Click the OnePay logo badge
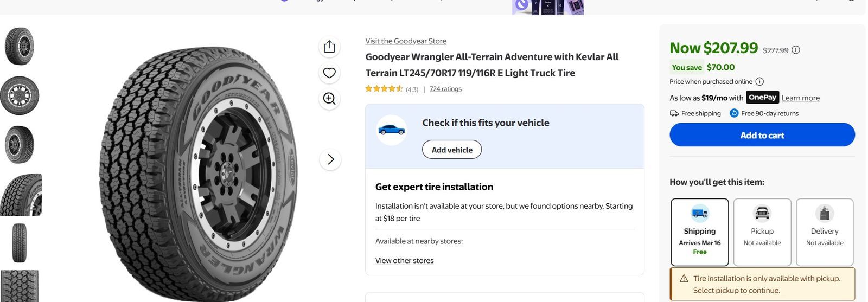Viewport: 868px width, 302px height. 762,97
